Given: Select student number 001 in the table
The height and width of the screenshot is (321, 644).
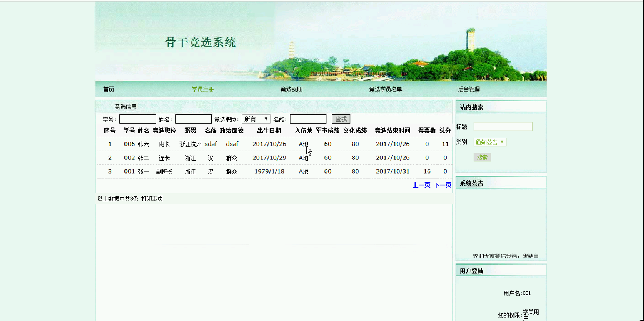Looking at the screenshot, I should tap(129, 172).
